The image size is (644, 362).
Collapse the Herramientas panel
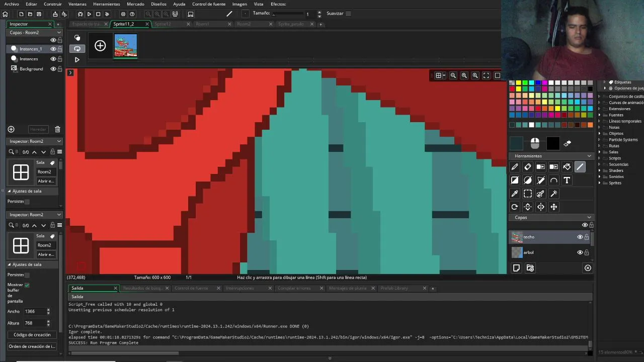(x=589, y=156)
